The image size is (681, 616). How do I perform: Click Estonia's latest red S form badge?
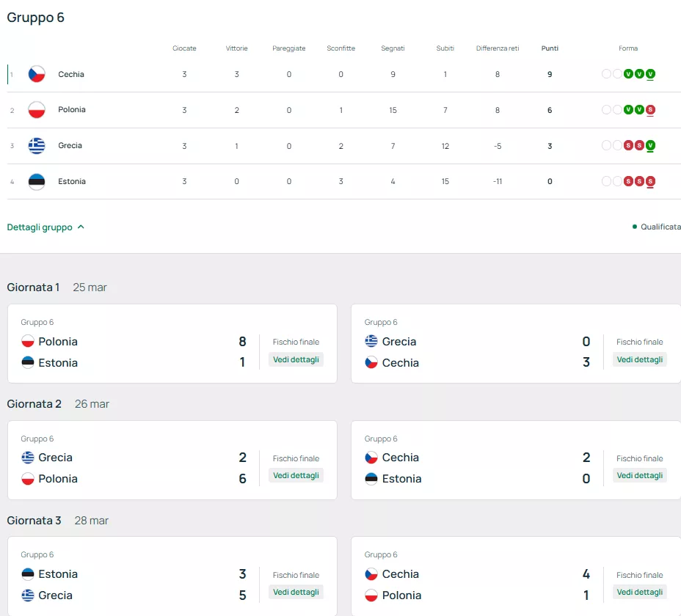[x=650, y=181]
